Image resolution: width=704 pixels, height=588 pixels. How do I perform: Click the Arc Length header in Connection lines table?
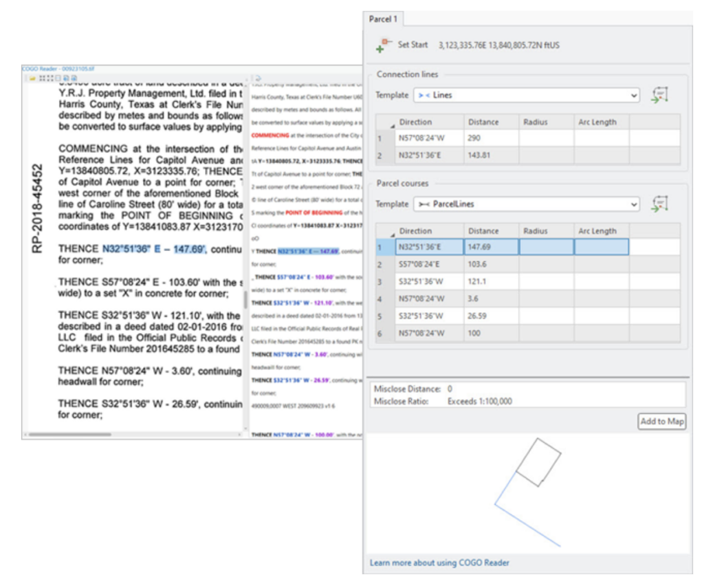point(602,122)
